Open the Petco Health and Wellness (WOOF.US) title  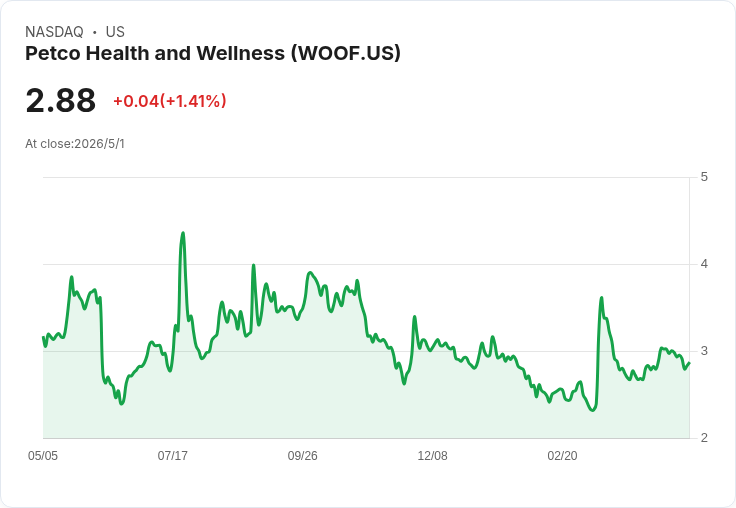[213, 53]
